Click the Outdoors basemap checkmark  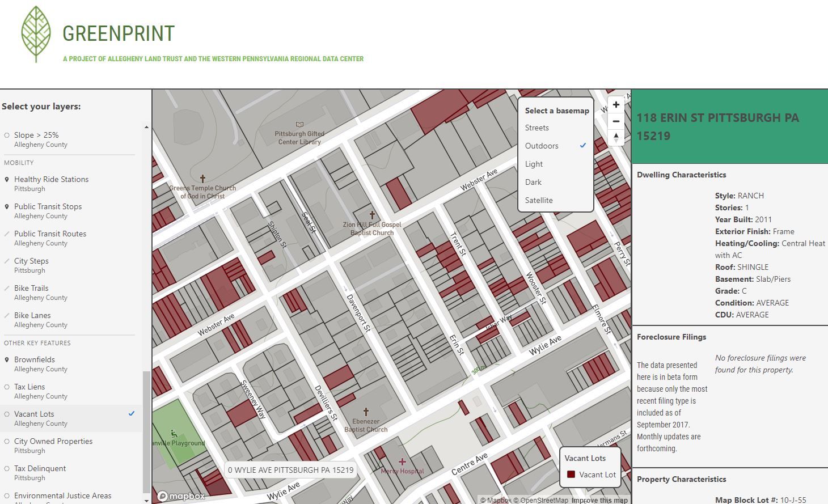pos(583,145)
